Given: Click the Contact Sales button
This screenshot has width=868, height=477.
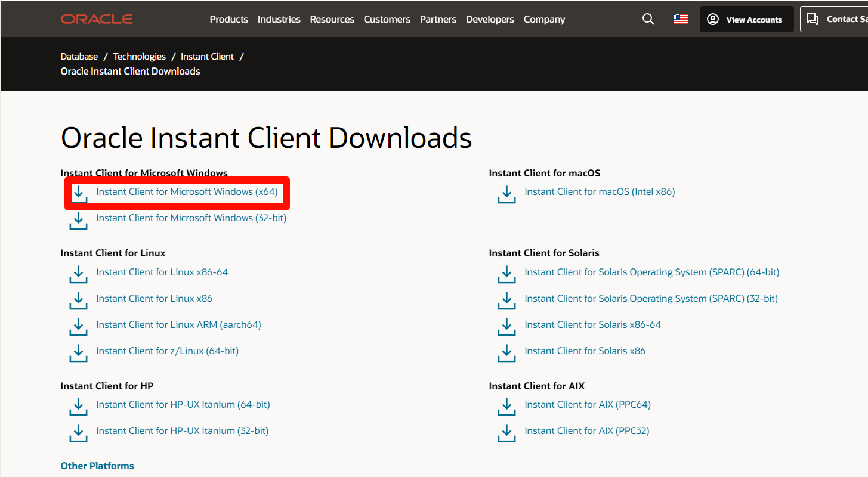Looking at the screenshot, I should coord(834,19).
